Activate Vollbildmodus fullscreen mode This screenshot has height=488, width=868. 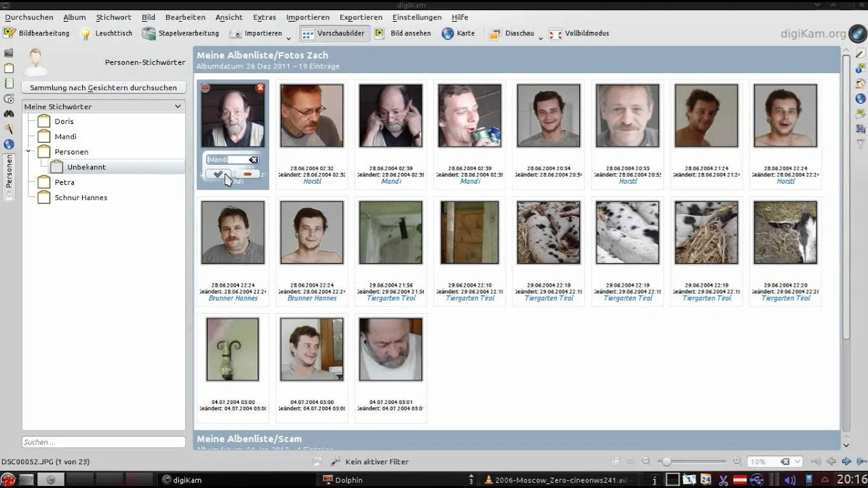[579, 33]
